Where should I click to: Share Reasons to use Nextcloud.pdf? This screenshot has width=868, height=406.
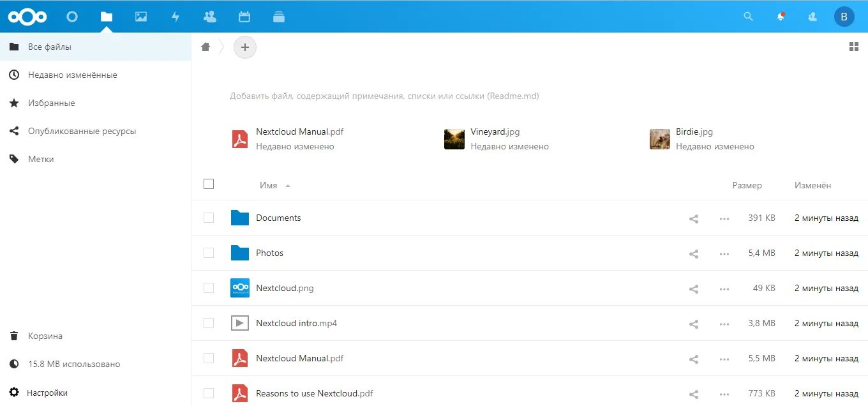[x=694, y=394]
